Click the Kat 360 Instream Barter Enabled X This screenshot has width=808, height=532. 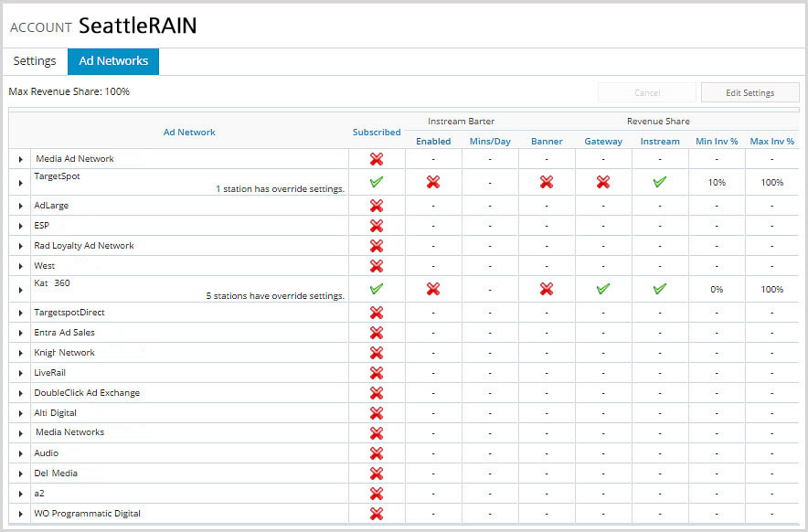tap(433, 289)
